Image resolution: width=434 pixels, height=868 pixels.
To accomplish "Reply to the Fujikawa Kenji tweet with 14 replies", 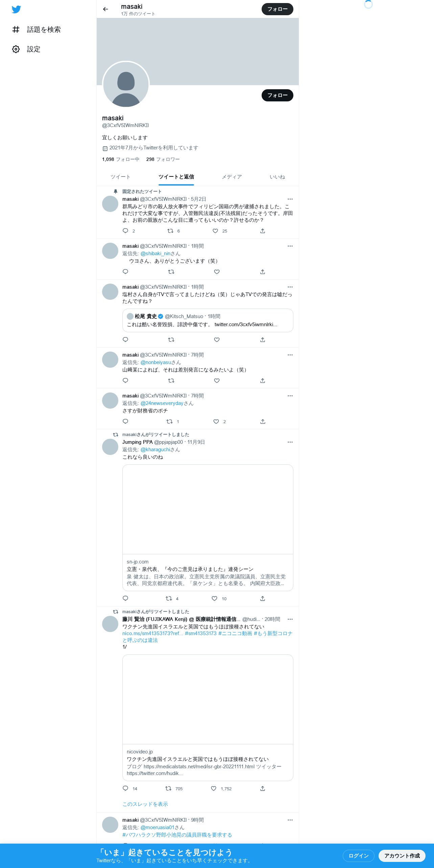I will (x=125, y=788).
